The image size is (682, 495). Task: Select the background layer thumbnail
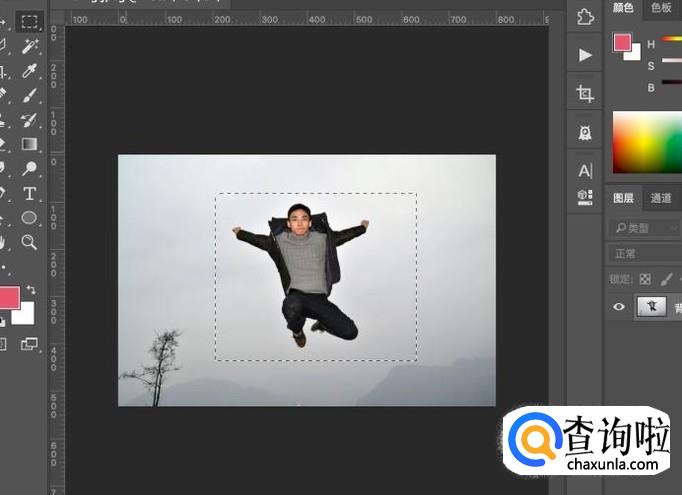[x=650, y=307]
